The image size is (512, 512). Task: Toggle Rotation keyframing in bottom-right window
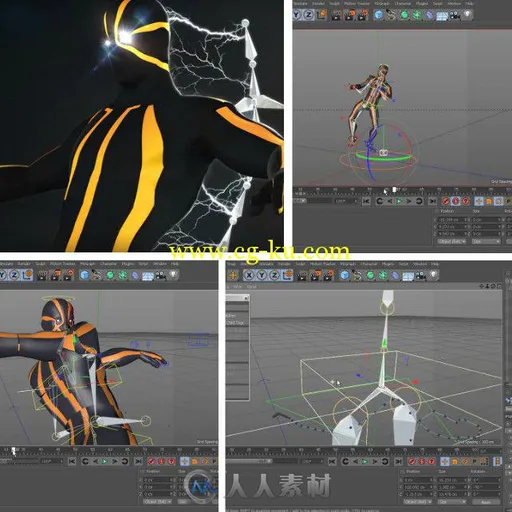pyautogui.click(x=464, y=461)
